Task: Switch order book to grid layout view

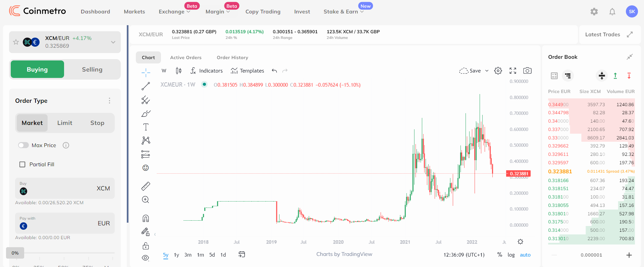Action: pyautogui.click(x=554, y=76)
